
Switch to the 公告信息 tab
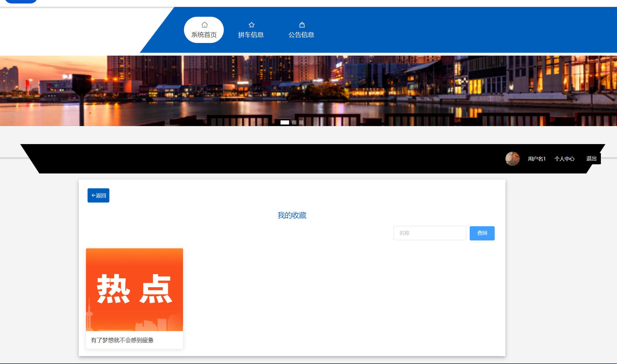click(x=302, y=35)
